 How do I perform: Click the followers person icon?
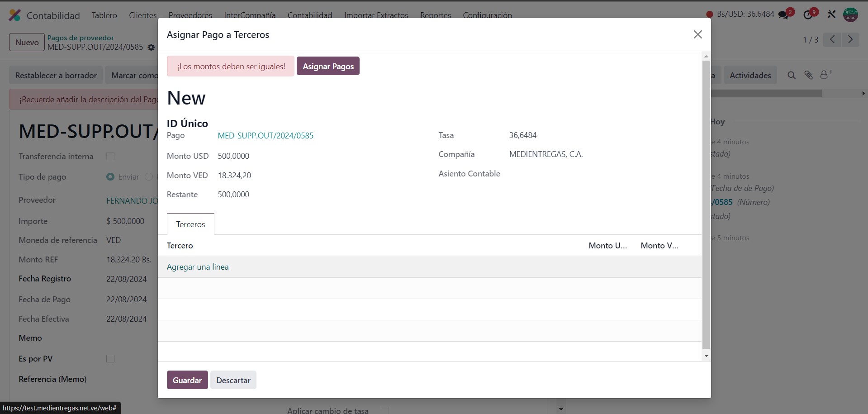pos(825,75)
